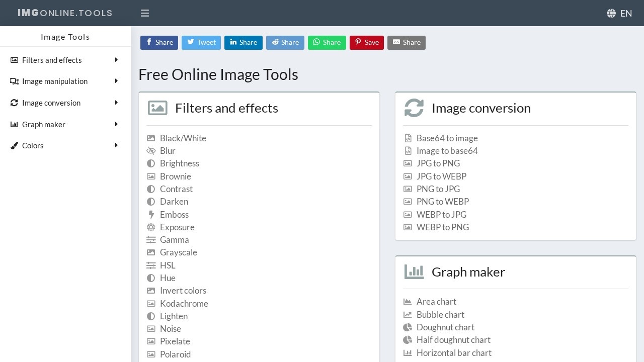Expand the Colors submenu

click(x=116, y=145)
